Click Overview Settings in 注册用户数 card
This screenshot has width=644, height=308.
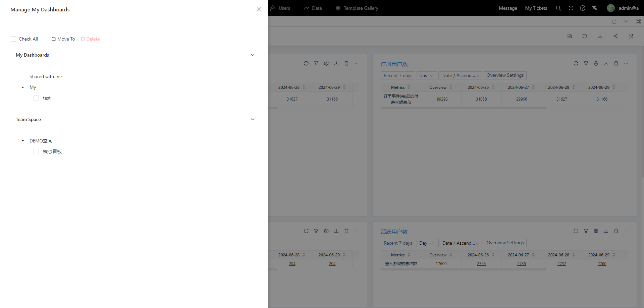point(505,75)
